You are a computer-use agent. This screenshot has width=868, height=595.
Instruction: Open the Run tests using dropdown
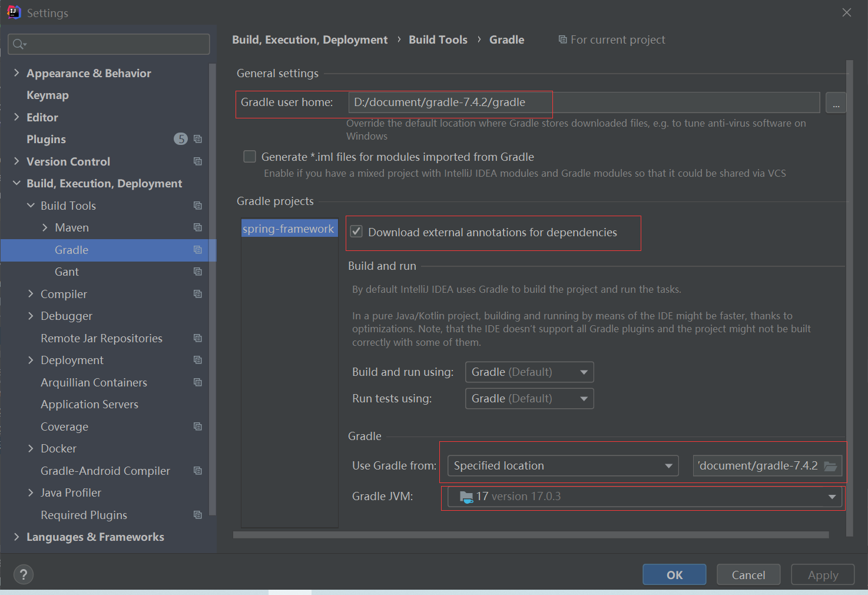(529, 399)
